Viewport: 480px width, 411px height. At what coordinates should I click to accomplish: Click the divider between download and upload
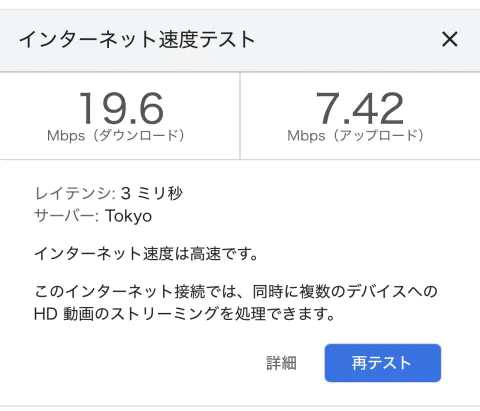pyautogui.click(x=240, y=116)
